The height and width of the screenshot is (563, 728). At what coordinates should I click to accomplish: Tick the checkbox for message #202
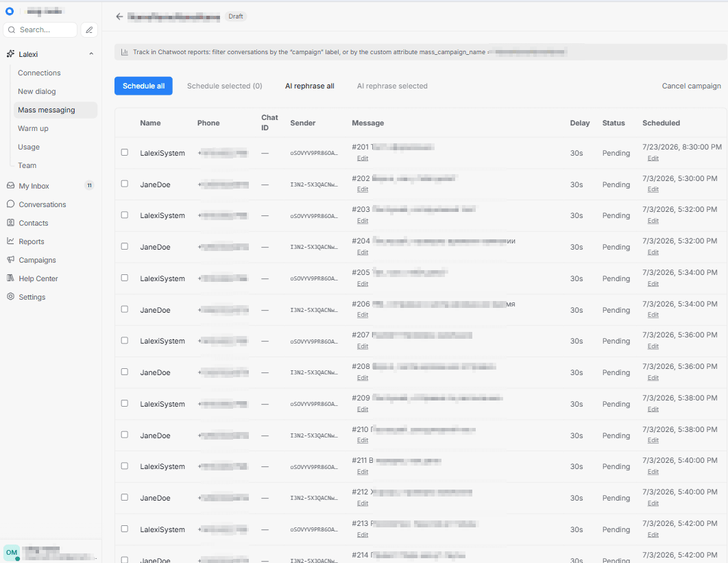click(125, 184)
